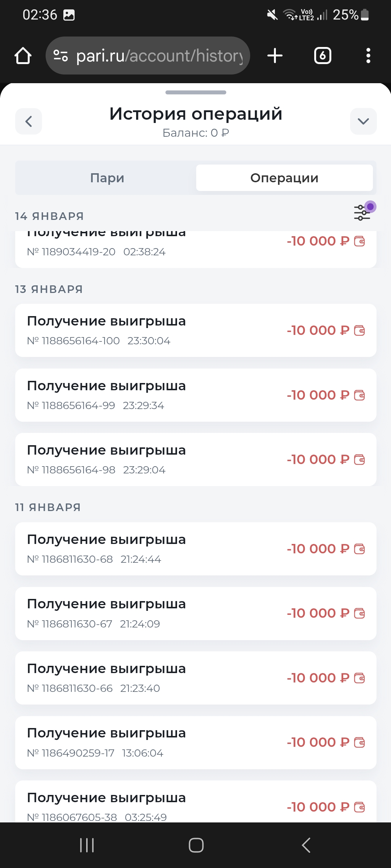Select the Операции tab
391x868 pixels.
tap(284, 178)
